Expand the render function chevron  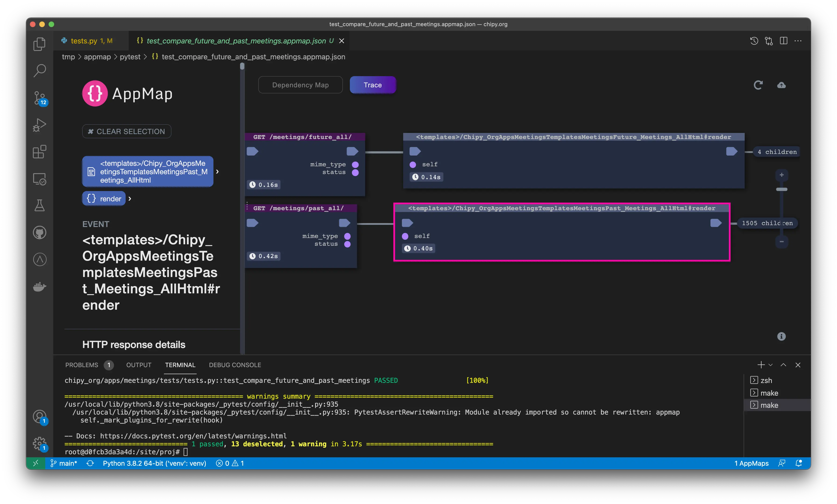point(130,199)
